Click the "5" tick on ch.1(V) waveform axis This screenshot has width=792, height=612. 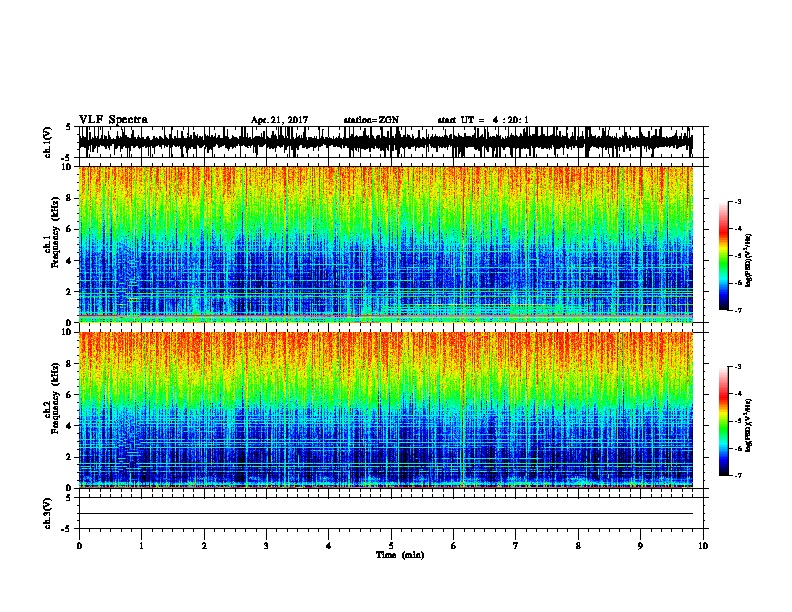coord(68,127)
